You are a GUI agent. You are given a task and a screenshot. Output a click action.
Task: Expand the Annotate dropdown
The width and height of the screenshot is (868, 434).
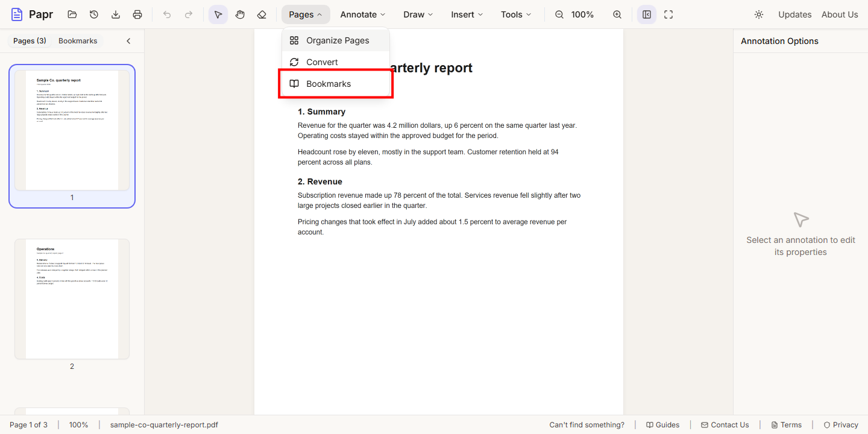pyautogui.click(x=364, y=14)
